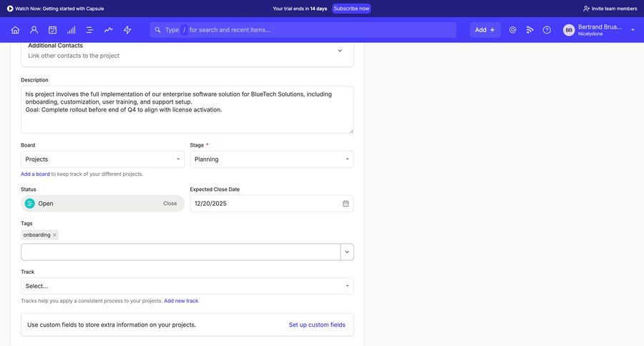644x346 pixels.
Task: Open the Board dropdown showing Projects
Action: (x=102, y=159)
